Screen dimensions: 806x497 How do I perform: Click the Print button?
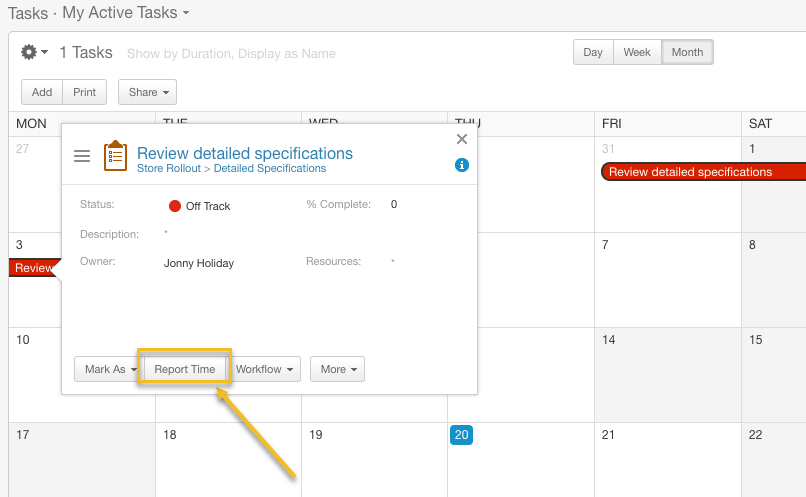[84, 92]
